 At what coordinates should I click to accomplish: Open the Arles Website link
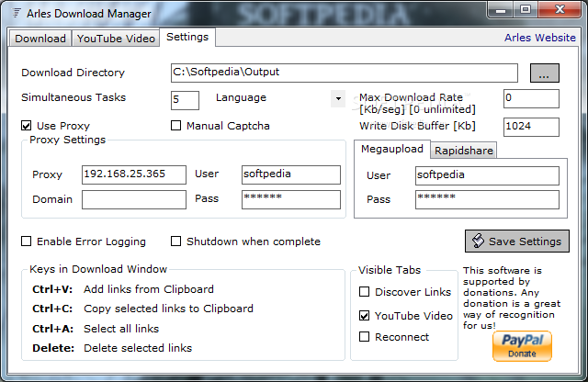[x=539, y=38]
